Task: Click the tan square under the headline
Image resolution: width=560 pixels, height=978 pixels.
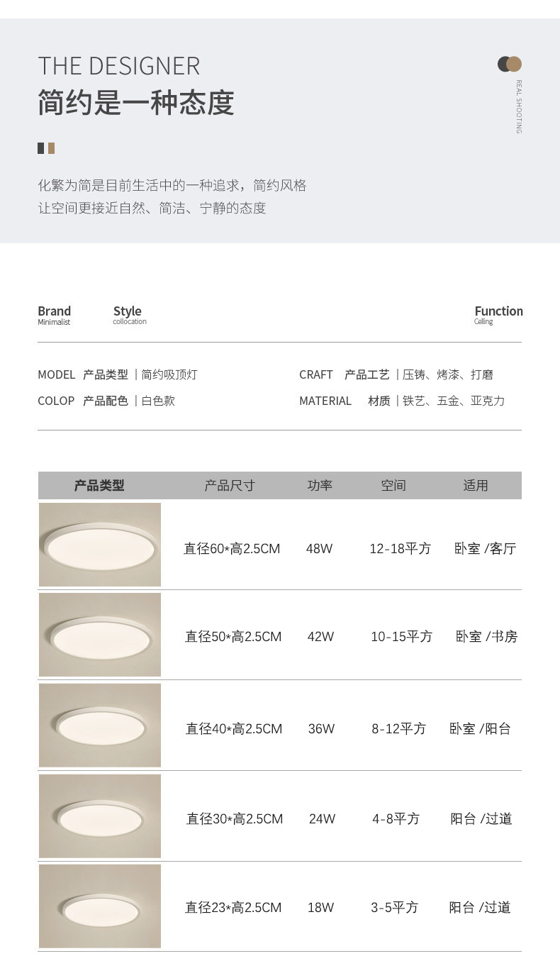Action: (x=51, y=148)
